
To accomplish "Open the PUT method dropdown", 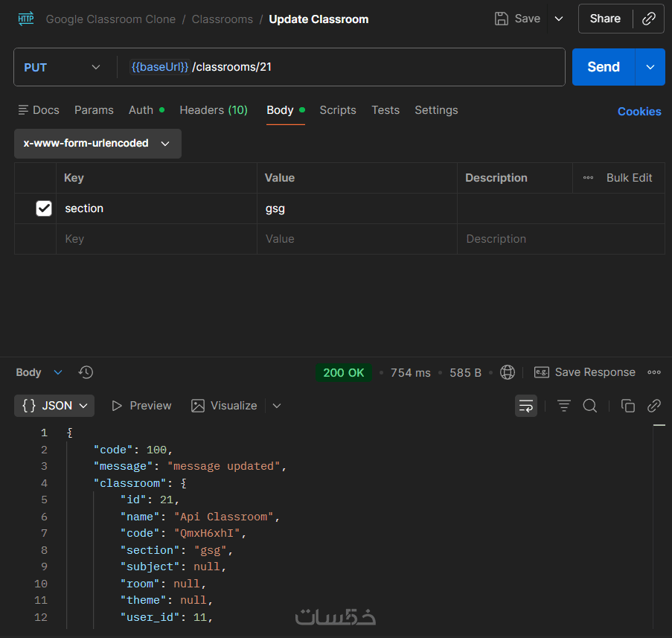I will coord(63,67).
